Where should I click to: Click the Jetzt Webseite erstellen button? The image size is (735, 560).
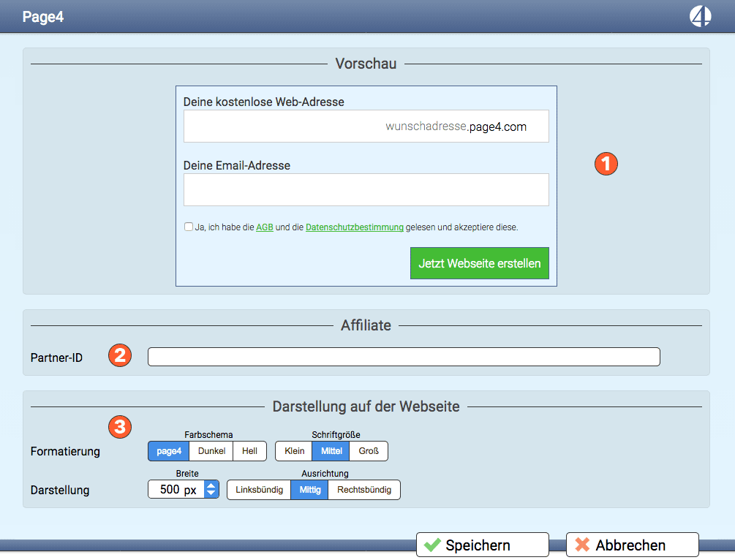tap(480, 263)
